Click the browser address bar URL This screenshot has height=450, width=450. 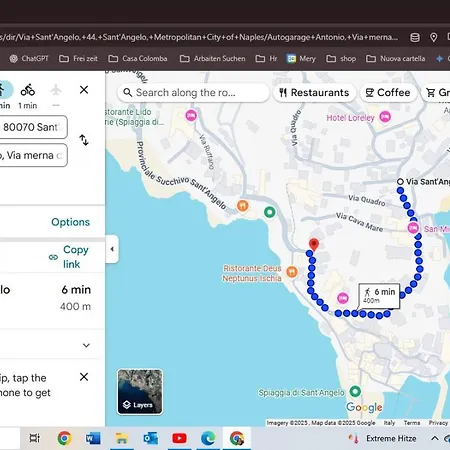[x=199, y=37]
